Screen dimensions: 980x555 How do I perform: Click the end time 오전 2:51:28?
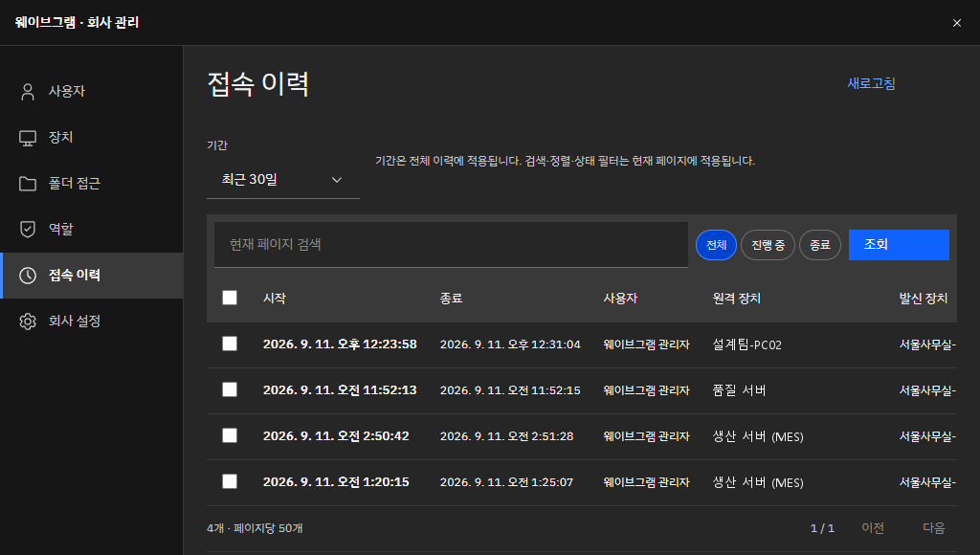tap(507, 436)
